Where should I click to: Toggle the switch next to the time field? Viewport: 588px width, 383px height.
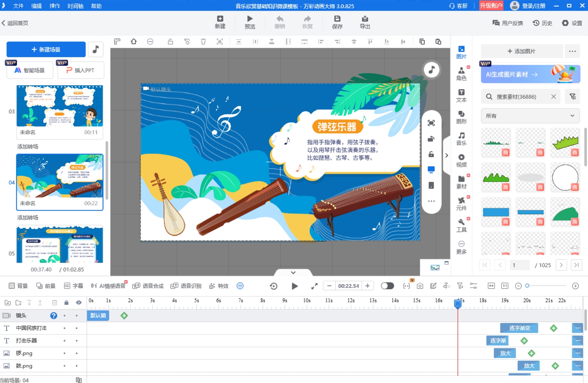[x=387, y=286]
